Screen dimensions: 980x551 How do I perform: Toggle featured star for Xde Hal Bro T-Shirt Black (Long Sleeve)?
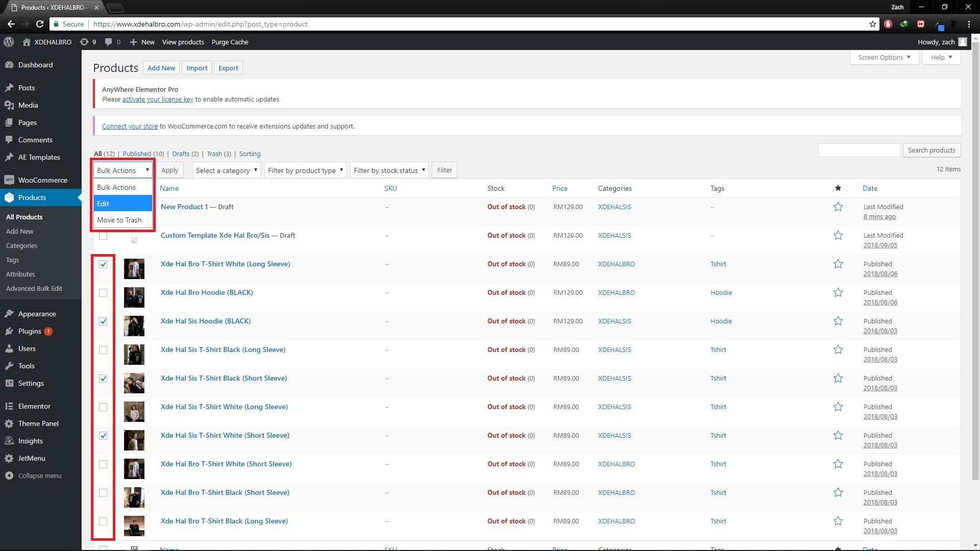[838, 521]
